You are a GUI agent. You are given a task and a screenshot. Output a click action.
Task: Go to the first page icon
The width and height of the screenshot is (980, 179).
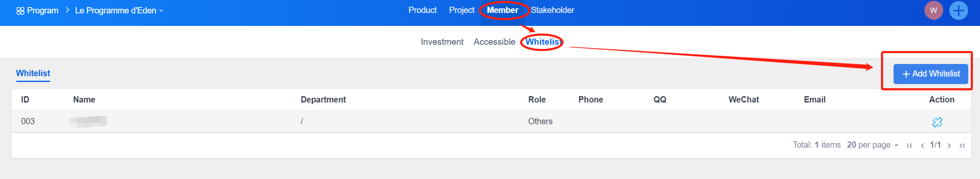(909, 146)
